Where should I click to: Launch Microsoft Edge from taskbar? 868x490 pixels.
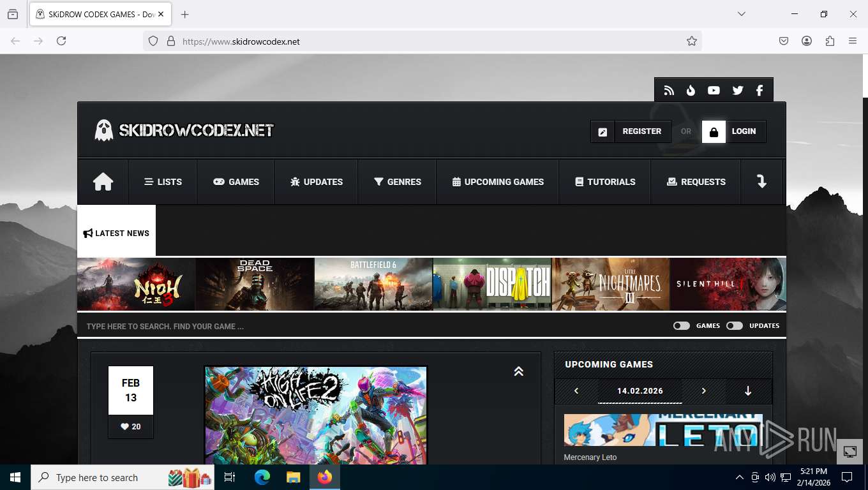(x=262, y=477)
